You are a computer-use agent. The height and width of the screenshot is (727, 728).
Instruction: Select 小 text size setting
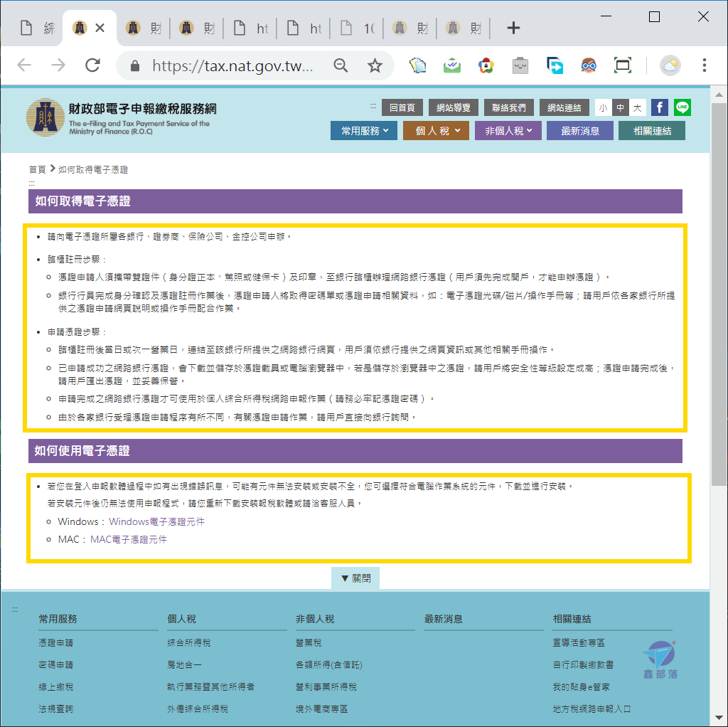pos(602,107)
